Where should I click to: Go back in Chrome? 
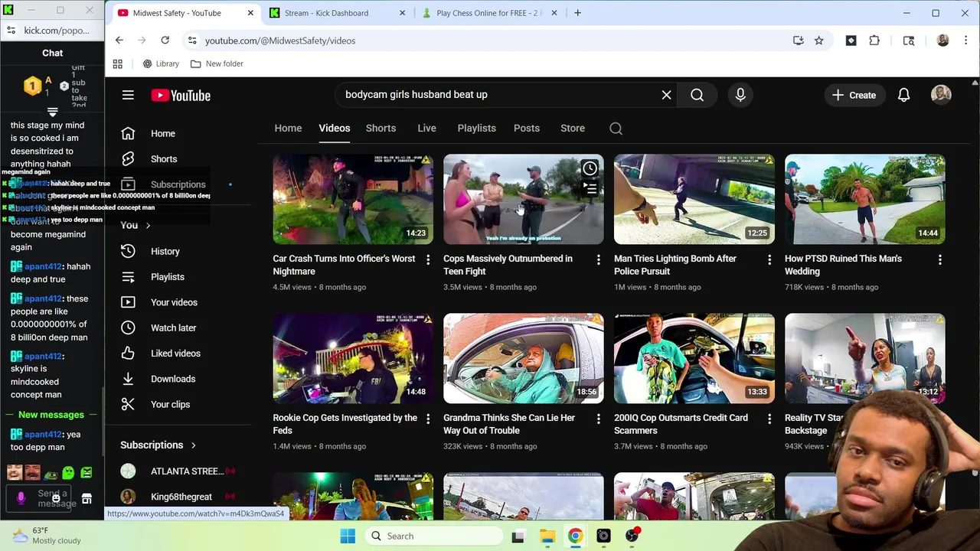(x=119, y=41)
